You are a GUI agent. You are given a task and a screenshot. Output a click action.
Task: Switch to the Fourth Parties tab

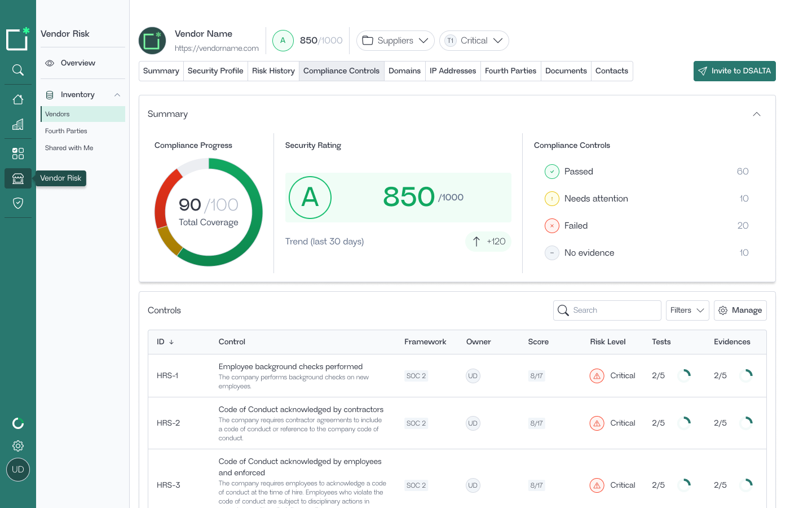click(510, 71)
